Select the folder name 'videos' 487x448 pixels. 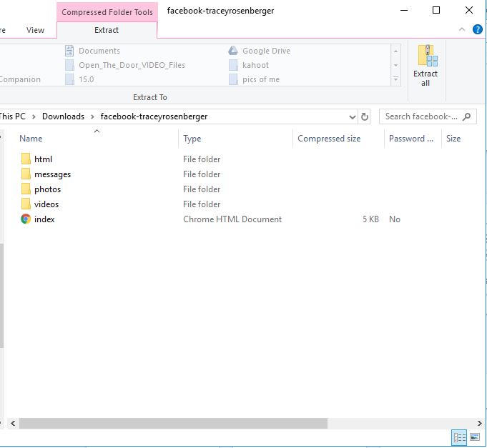(46, 204)
